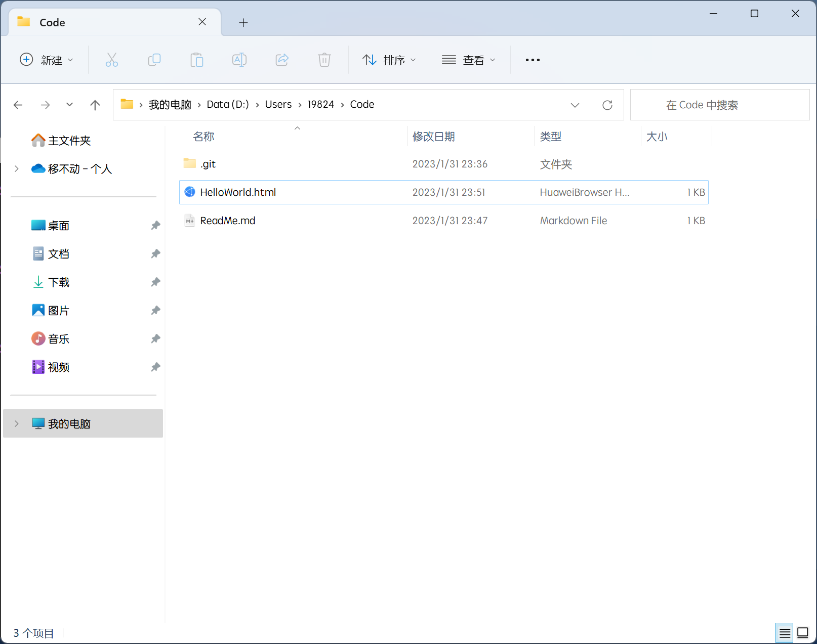817x644 pixels.
Task: Open 桌面 in the sidebar
Action: (59, 225)
